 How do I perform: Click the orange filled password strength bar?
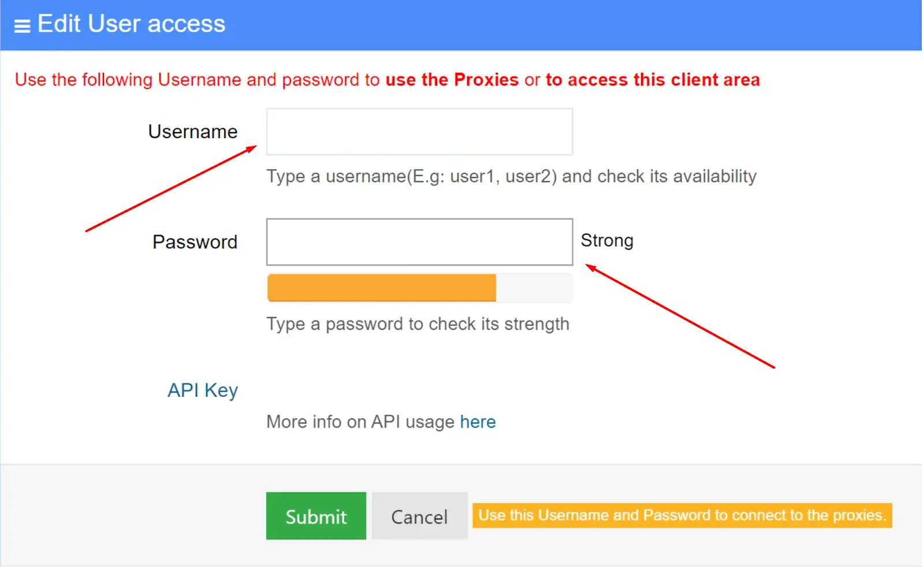coord(381,288)
